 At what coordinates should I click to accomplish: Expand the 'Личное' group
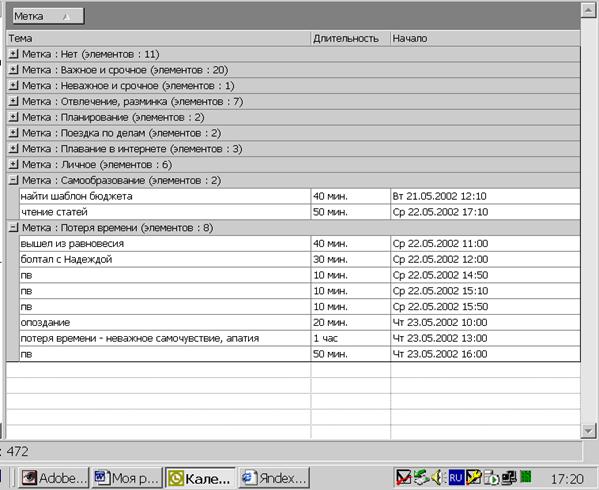point(13,164)
